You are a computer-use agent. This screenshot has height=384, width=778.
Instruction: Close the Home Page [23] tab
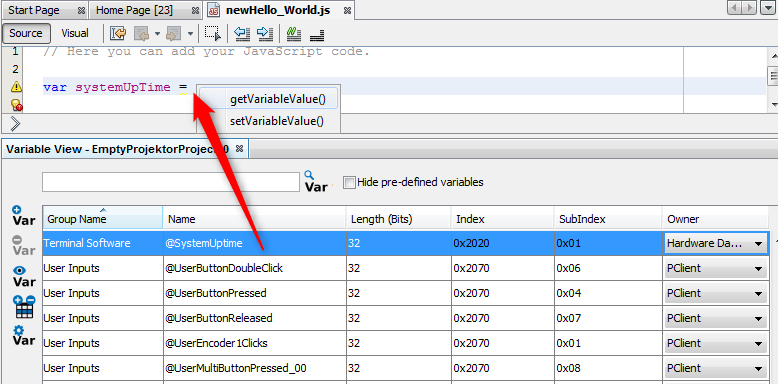click(195, 10)
